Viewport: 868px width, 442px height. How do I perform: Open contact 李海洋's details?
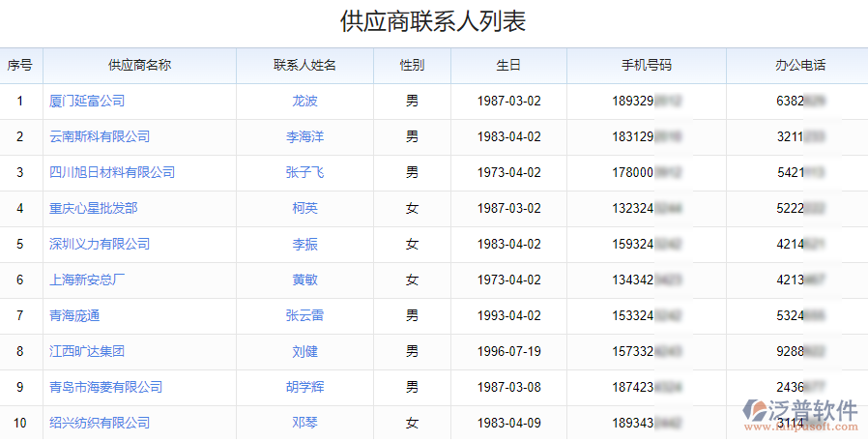tap(304, 136)
